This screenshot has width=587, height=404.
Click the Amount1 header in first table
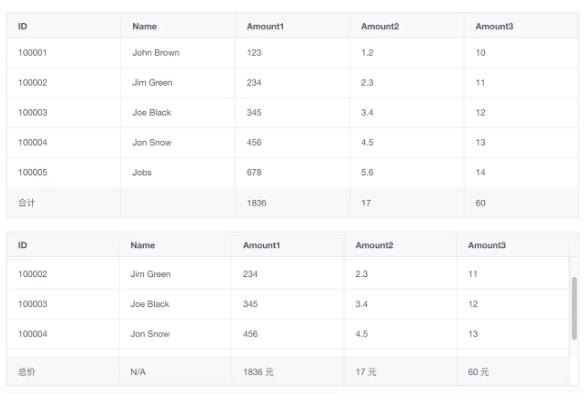tap(265, 27)
